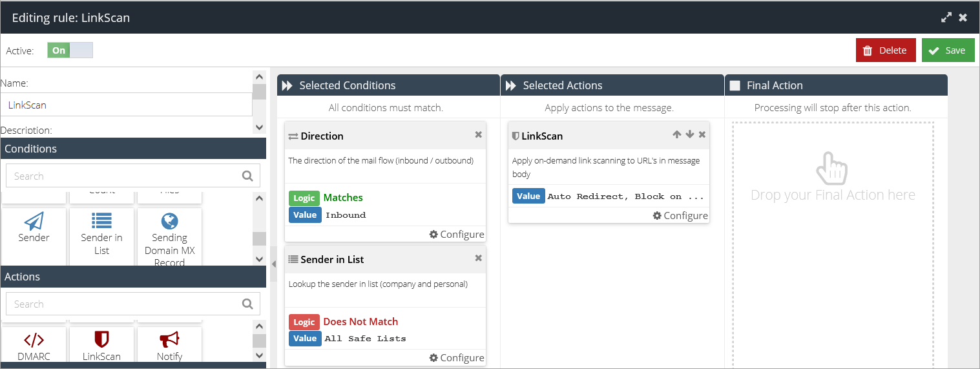980x369 pixels.
Task: Choose the Sending Domain MX Record tile
Action: coord(169,237)
